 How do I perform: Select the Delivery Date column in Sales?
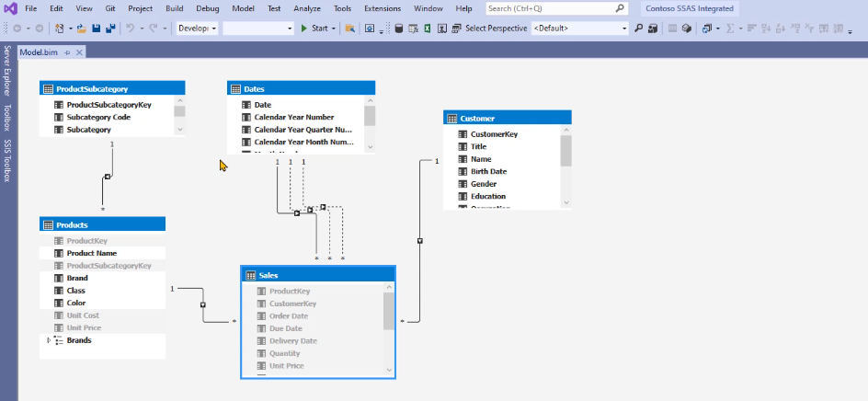pyautogui.click(x=293, y=341)
